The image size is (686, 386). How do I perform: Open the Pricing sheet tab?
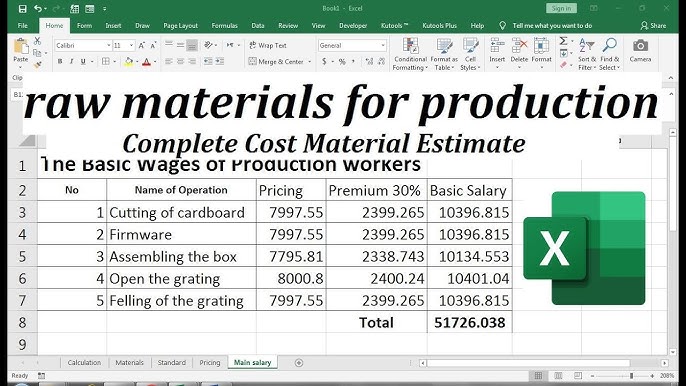pyautogui.click(x=210, y=362)
